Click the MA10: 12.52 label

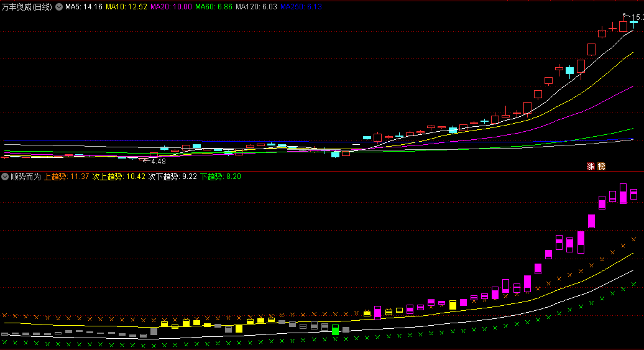pyautogui.click(x=127, y=7)
